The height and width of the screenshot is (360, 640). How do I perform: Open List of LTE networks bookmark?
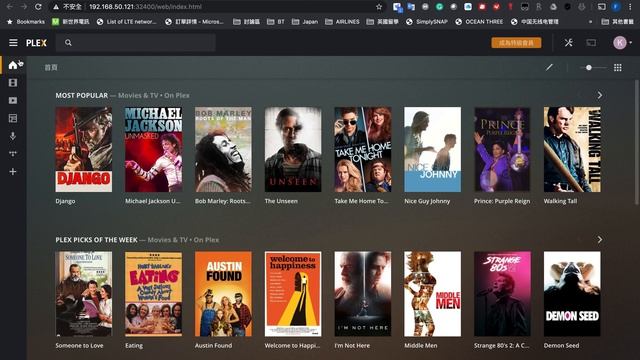point(127,22)
